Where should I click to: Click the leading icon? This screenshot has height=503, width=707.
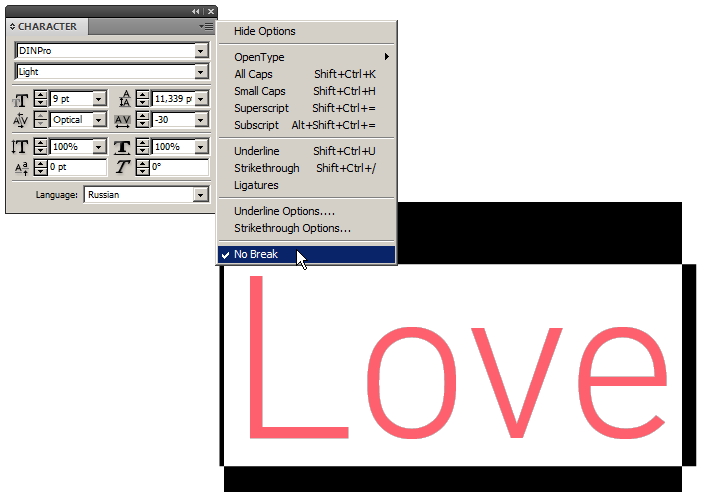(x=124, y=99)
